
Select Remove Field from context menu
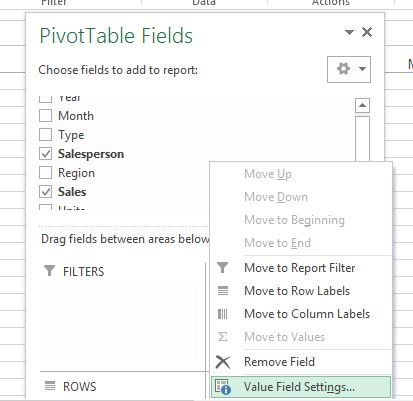coord(301,362)
